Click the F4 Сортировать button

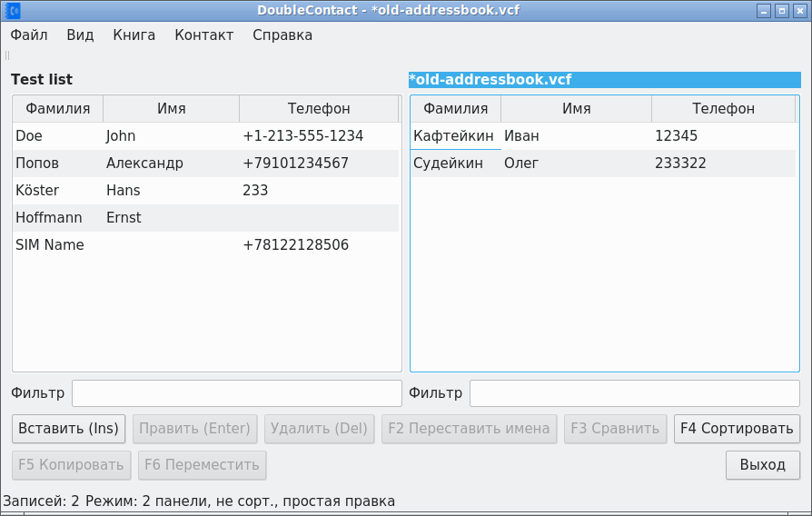737,429
